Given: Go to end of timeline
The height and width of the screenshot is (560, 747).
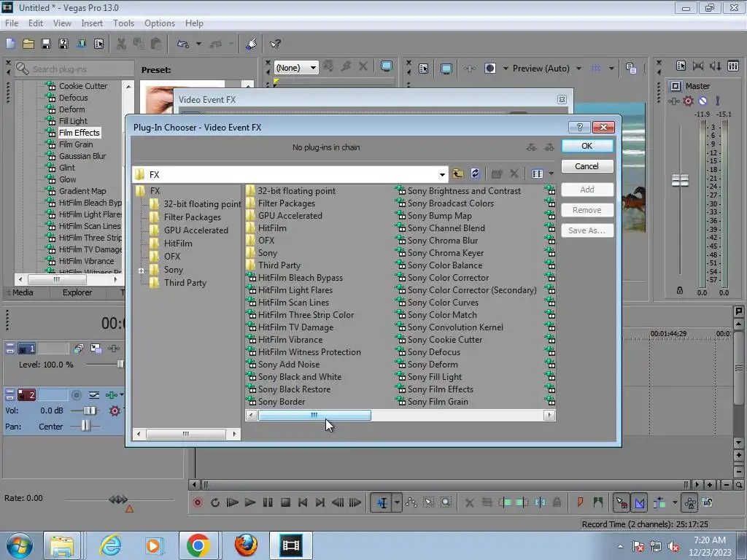Looking at the screenshot, I should pos(320,502).
